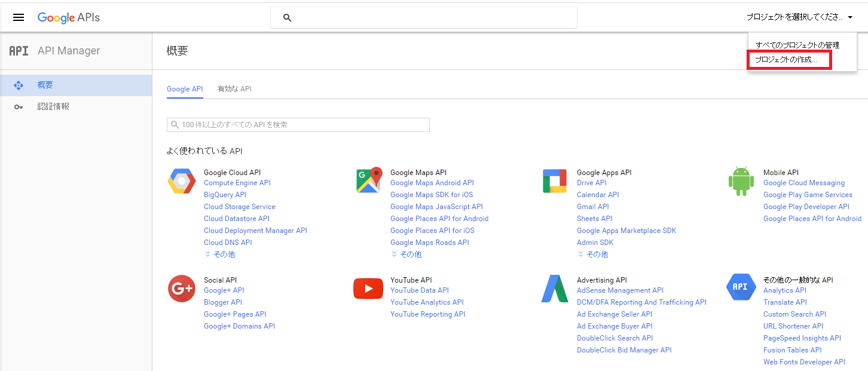Open the Gmail API link
The width and height of the screenshot is (868, 371).
tap(593, 207)
